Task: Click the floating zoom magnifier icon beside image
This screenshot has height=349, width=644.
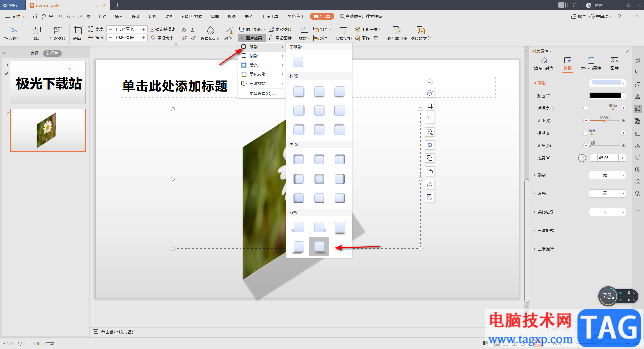Action: point(430,132)
